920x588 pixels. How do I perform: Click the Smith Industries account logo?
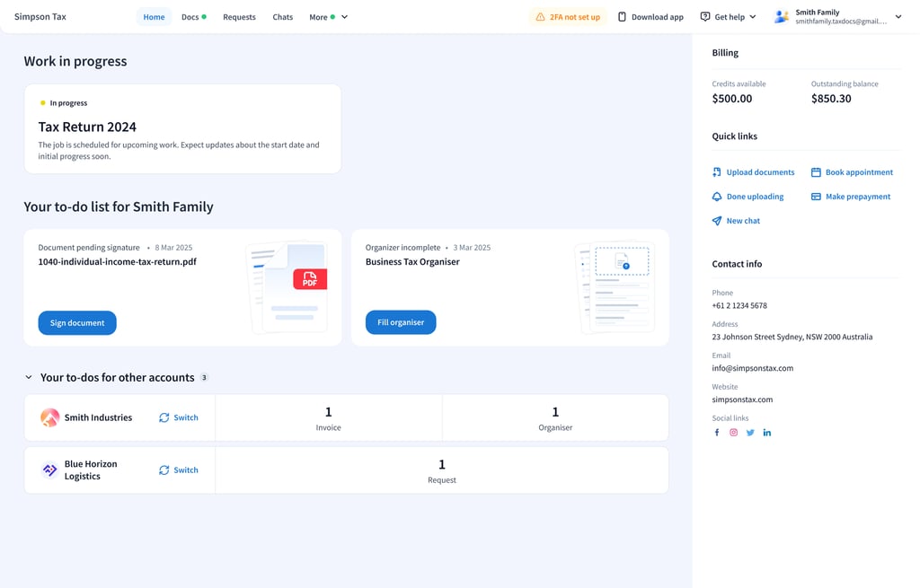point(50,417)
